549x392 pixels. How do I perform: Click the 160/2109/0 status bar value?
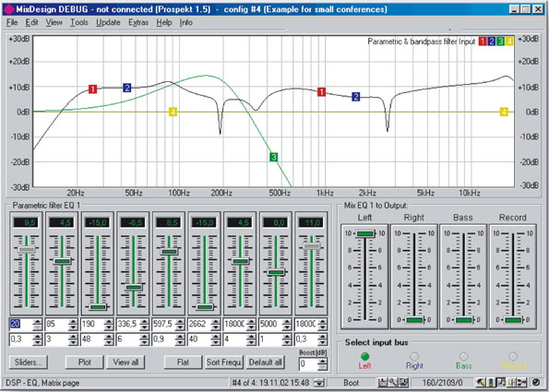(x=442, y=383)
